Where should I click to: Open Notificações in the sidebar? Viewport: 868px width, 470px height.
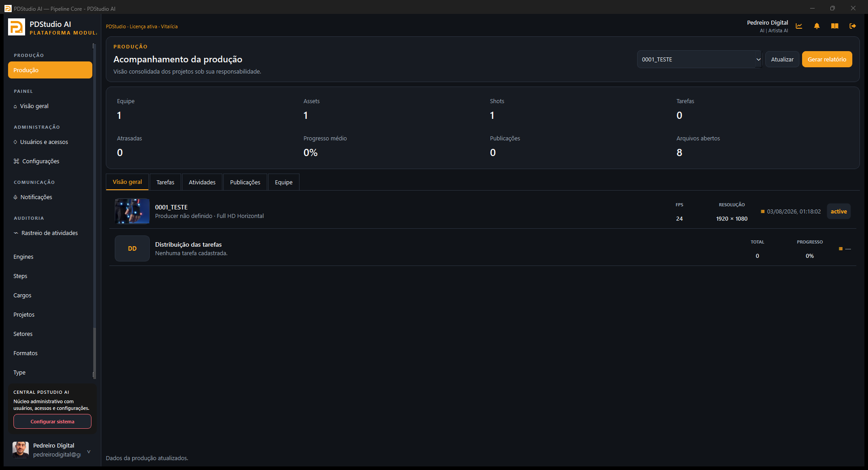point(50,197)
